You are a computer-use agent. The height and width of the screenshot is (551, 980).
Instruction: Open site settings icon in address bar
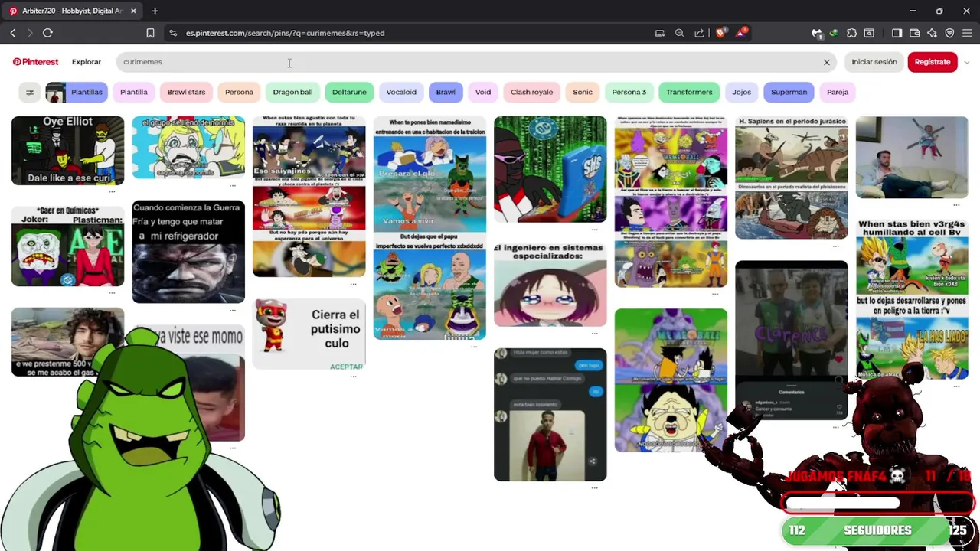[173, 33]
